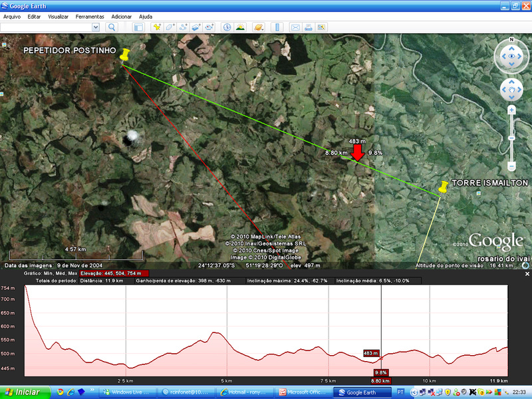
Task: Open the Adicionar menu
Action: click(x=122, y=17)
